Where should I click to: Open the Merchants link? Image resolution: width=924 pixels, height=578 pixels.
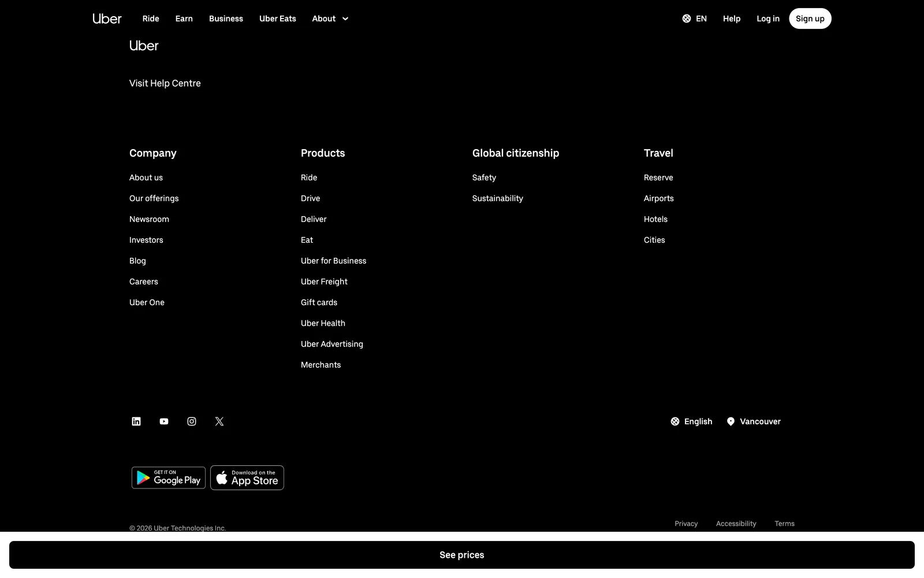[x=321, y=365]
